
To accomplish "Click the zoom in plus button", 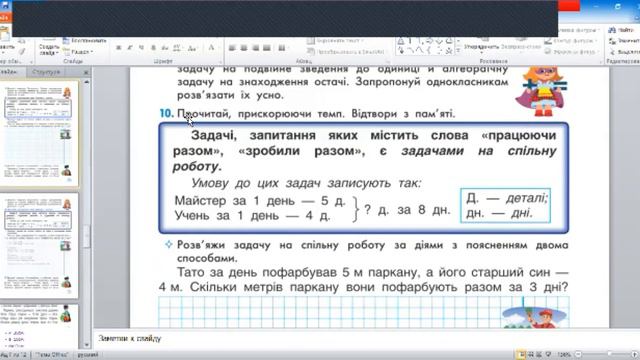I will pyautogui.click(x=635, y=355).
